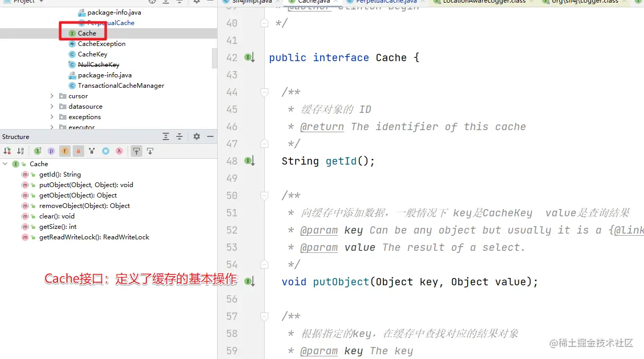Click line number 42 in the gutter

click(232, 57)
